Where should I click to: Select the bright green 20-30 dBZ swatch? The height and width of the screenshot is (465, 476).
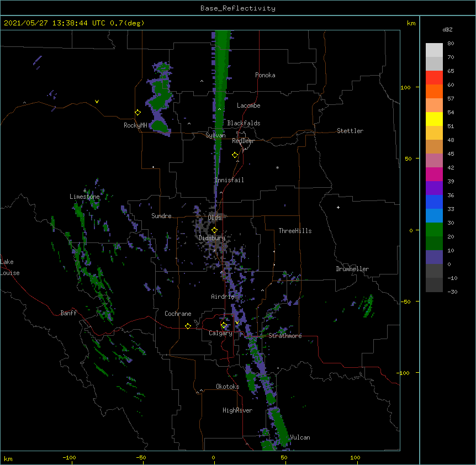(434, 230)
